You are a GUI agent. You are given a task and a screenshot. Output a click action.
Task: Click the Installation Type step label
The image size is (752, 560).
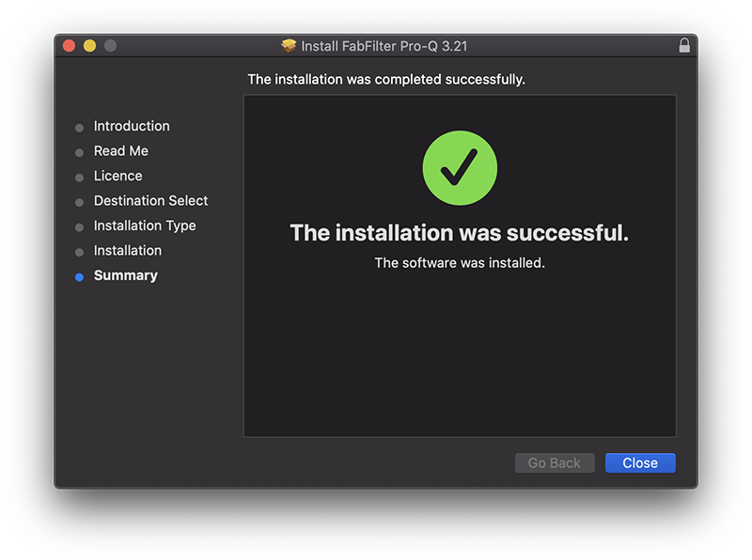pos(145,226)
